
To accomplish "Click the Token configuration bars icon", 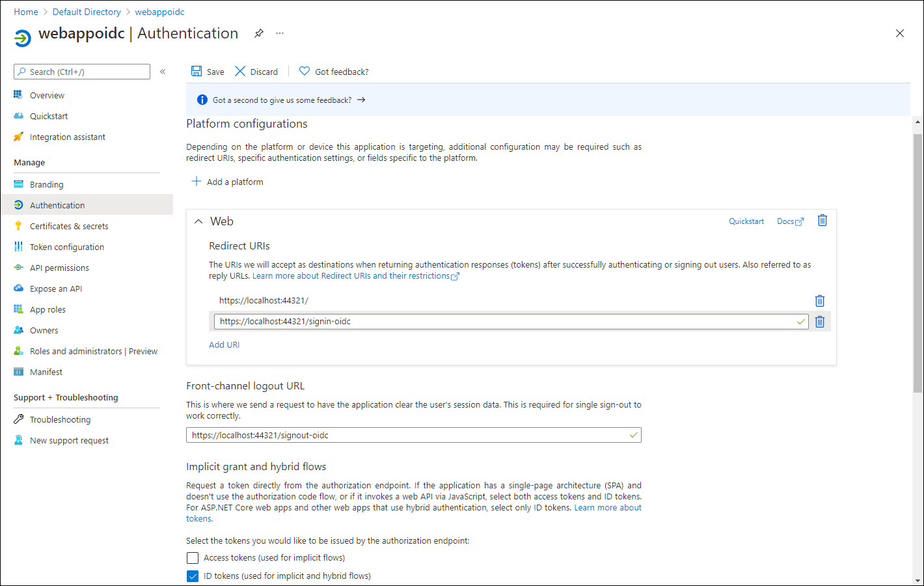I will click(x=18, y=247).
